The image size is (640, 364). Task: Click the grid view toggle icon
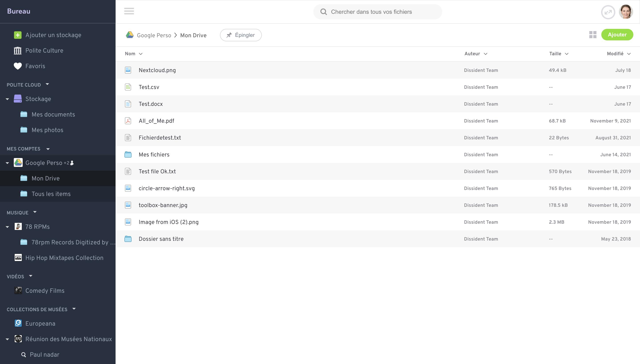coord(593,35)
